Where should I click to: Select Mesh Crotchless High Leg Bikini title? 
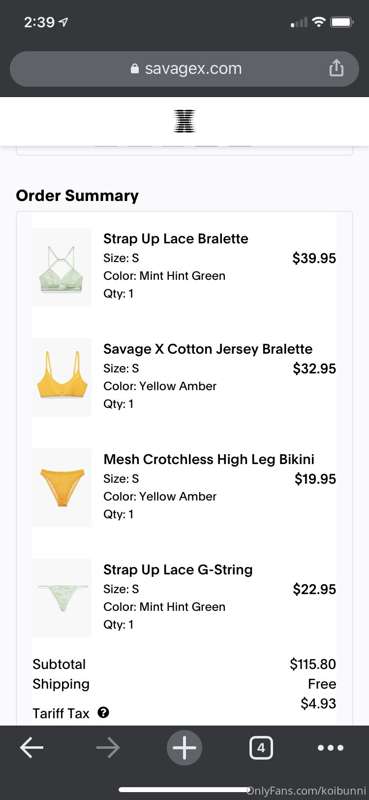(x=209, y=459)
